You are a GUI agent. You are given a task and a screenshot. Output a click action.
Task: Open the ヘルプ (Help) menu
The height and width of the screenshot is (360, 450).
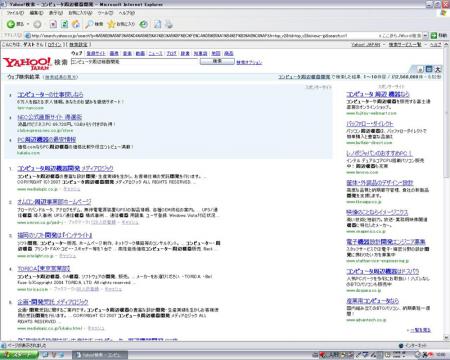127,13
